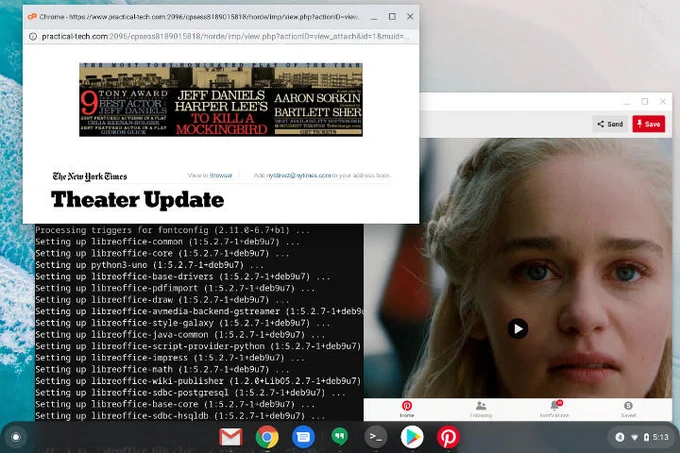Click the red Save button in Pinterest

tap(648, 124)
